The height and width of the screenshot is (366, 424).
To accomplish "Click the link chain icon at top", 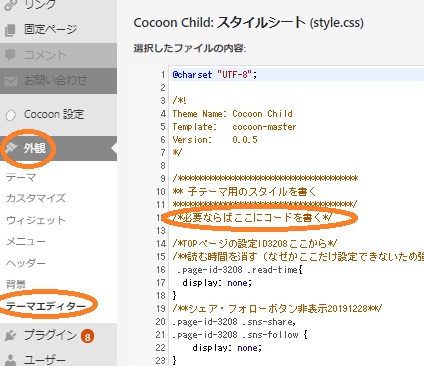I will pos(11,5).
